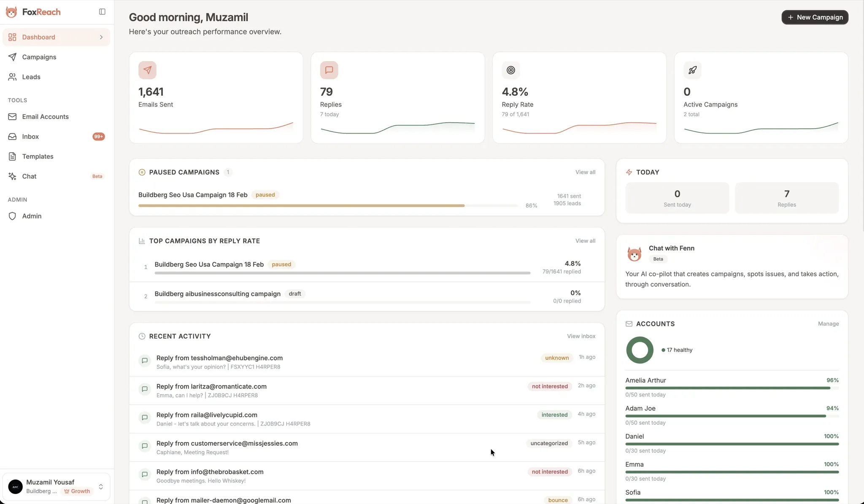Click the Email Accounts envelope icon
Viewport: 864px width, 504px height.
coord(13,116)
